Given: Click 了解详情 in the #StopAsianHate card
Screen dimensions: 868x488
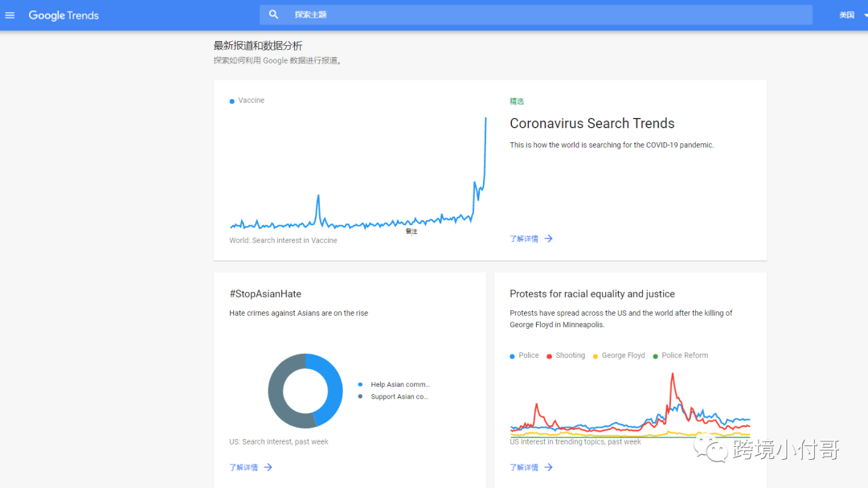Looking at the screenshot, I should click(244, 467).
